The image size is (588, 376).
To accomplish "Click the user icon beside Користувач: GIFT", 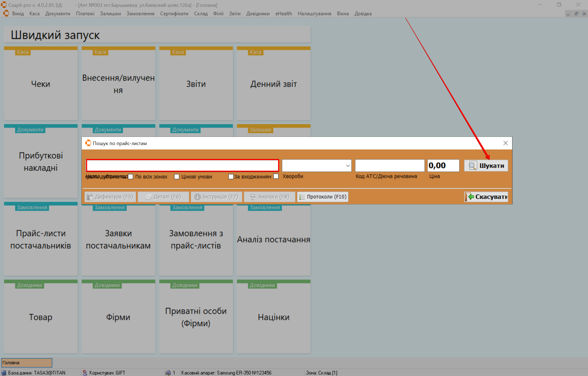I will pyautogui.click(x=85, y=372).
